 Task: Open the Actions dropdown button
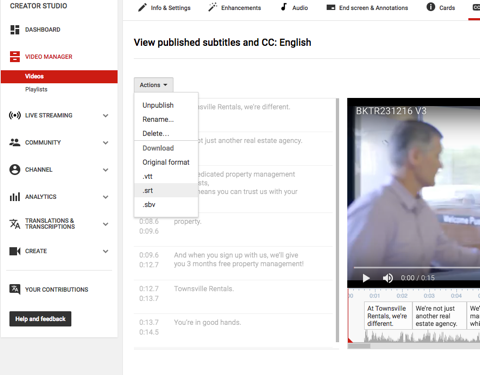click(x=154, y=85)
